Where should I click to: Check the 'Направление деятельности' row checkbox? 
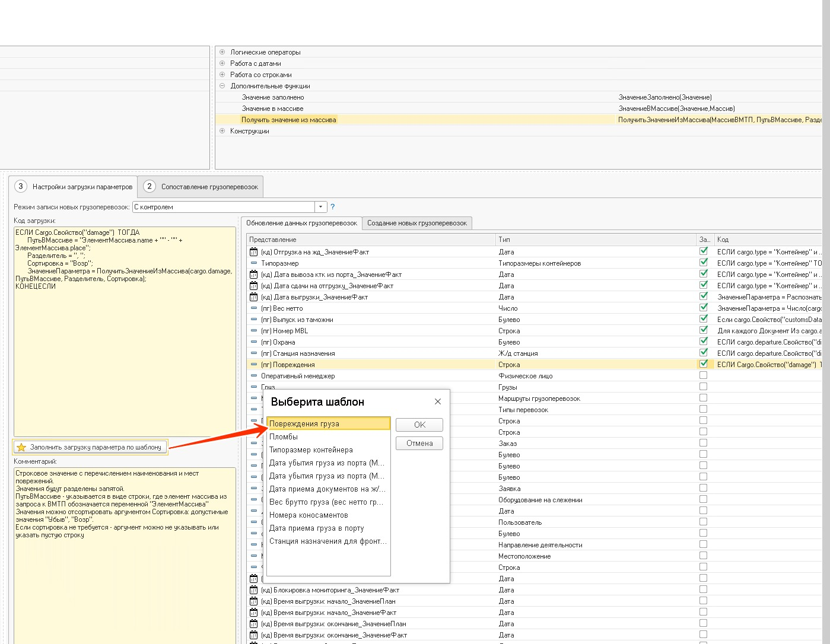[x=704, y=544]
